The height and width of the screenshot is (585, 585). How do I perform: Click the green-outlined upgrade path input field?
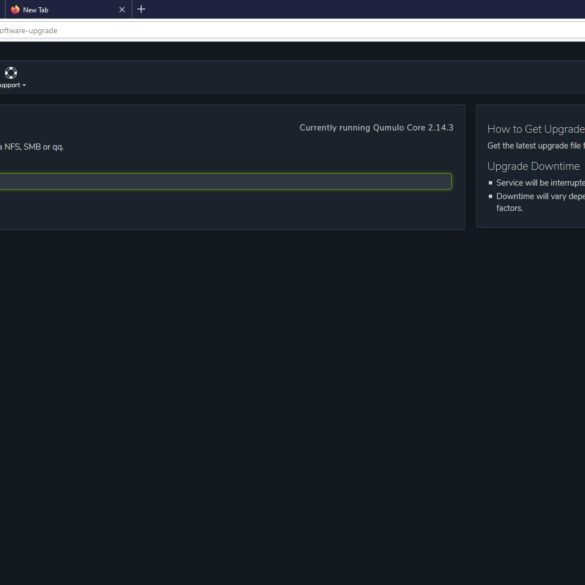tap(226, 181)
